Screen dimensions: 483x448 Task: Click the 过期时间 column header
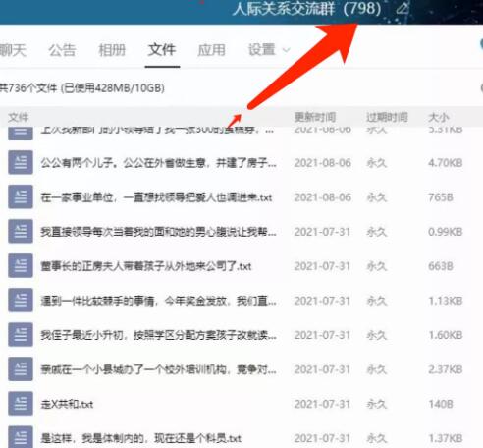click(387, 117)
